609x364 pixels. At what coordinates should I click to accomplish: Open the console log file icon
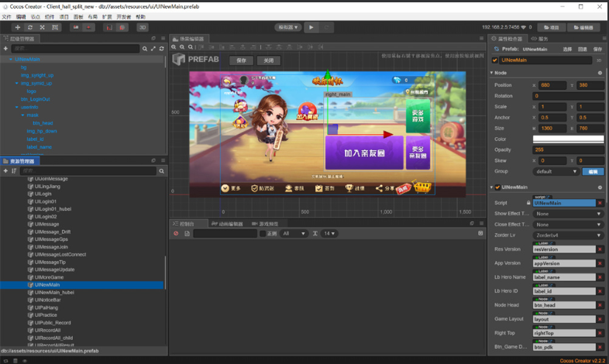187,234
